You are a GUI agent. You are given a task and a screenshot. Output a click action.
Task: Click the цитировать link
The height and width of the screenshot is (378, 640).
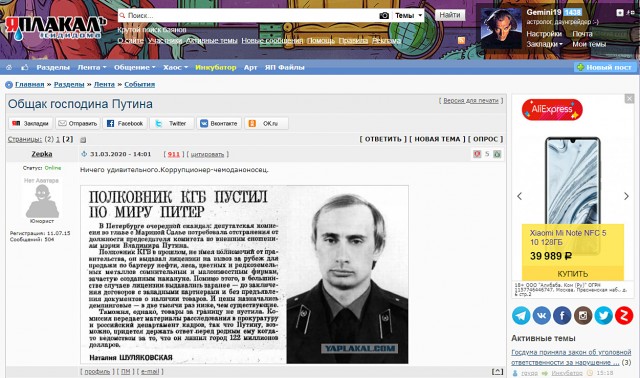[207, 154]
